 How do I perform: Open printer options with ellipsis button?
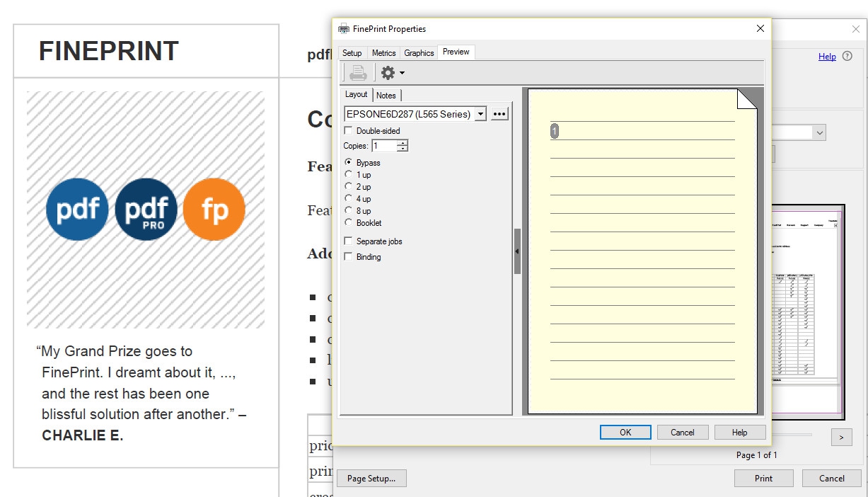coord(499,114)
